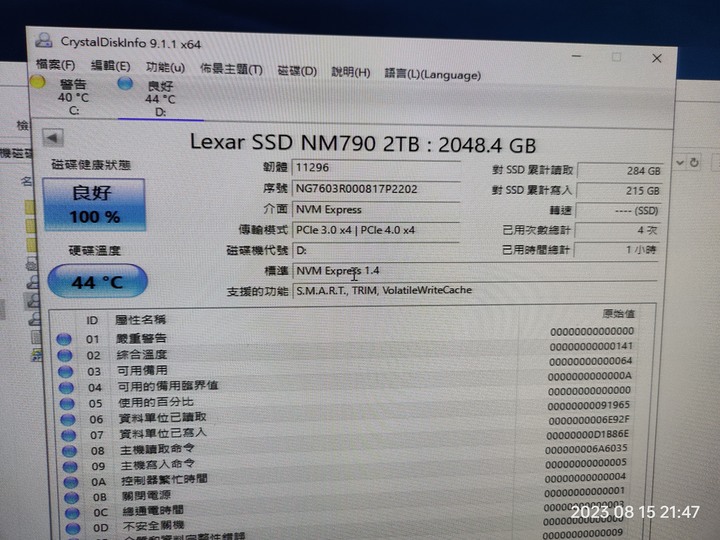Click the blue good status circle for D:

125,84
